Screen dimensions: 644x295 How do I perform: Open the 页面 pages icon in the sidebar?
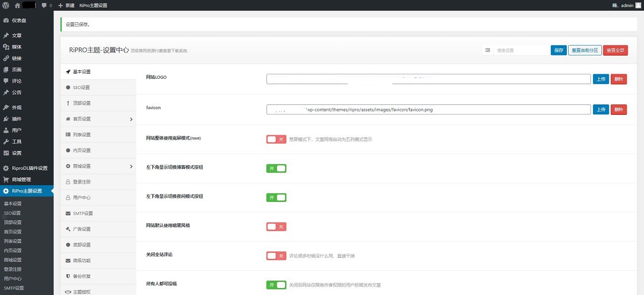pos(6,70)
